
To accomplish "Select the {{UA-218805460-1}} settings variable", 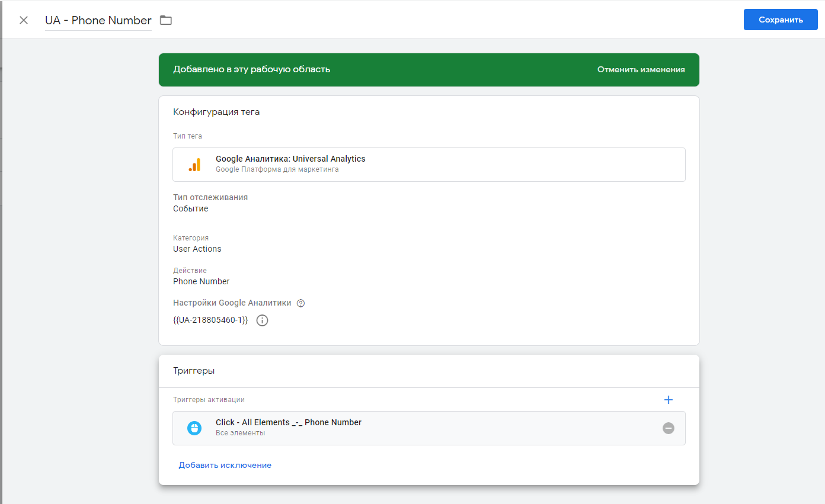I will pos(210,320).
